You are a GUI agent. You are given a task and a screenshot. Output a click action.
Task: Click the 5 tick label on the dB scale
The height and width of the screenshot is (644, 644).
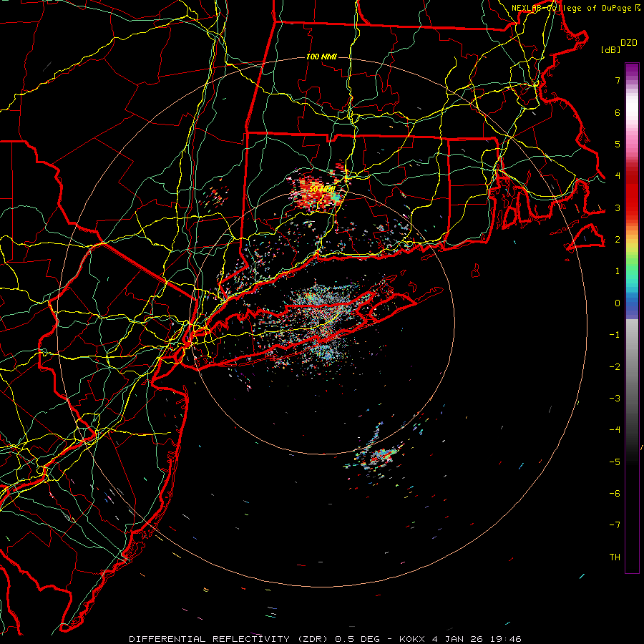tap(618, 144)
